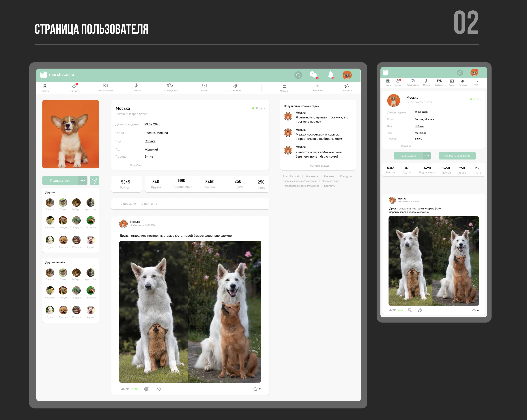Open the Смотреть больше comments link
This screenshot has height=420, width=527.
pyautogui.click(x=319, y=166)
